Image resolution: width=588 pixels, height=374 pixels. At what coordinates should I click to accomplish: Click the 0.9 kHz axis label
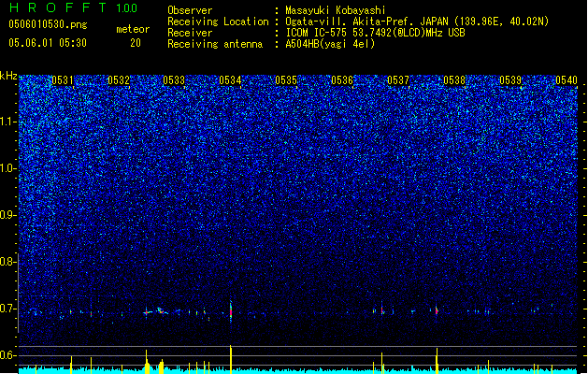tap(8, 215)
